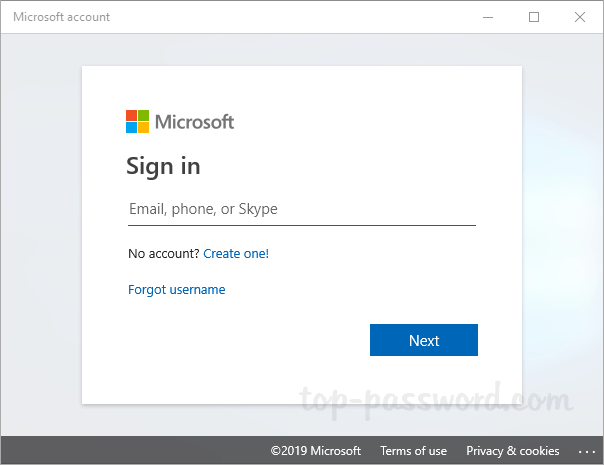Image resolution: width=604 pixels, height=465 pixels.
Task: Open the Create one! account link
Action: tap(236, 254)
